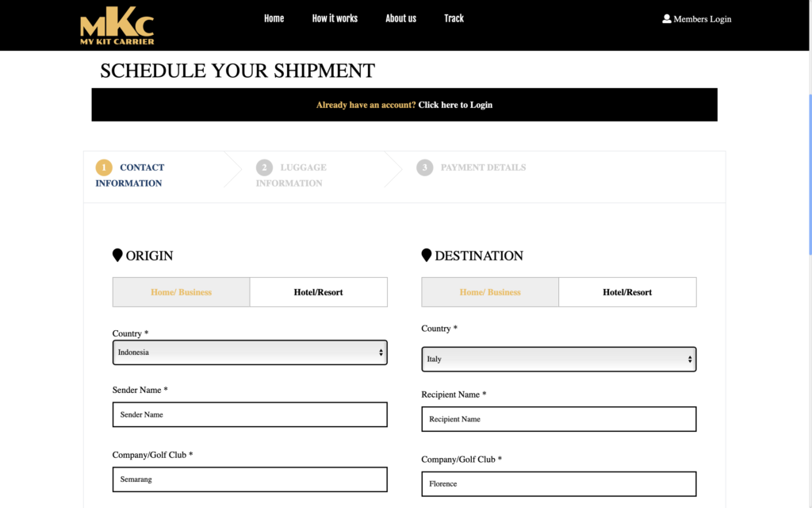Focus the Sender Name input field
Image resolution: width=812 pixels, height=508 pixels.
pyautogui.click(x=250, y=414)
